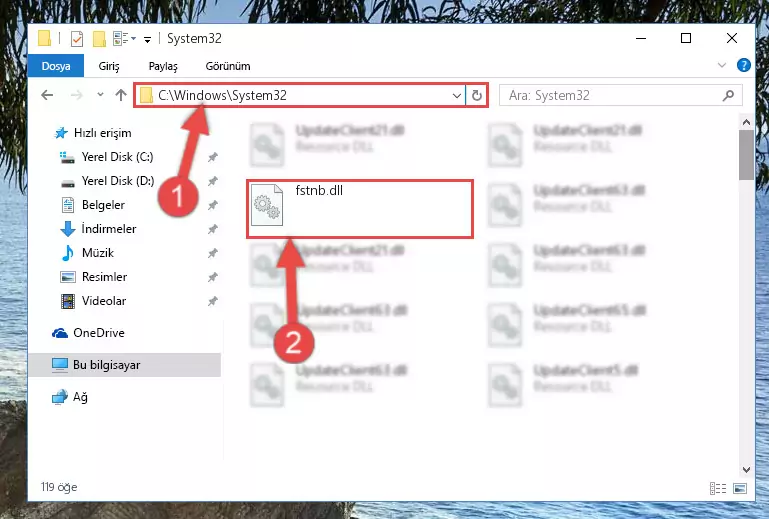Click pin icon next to Resimler
The image size is (769, 519).
212,278
